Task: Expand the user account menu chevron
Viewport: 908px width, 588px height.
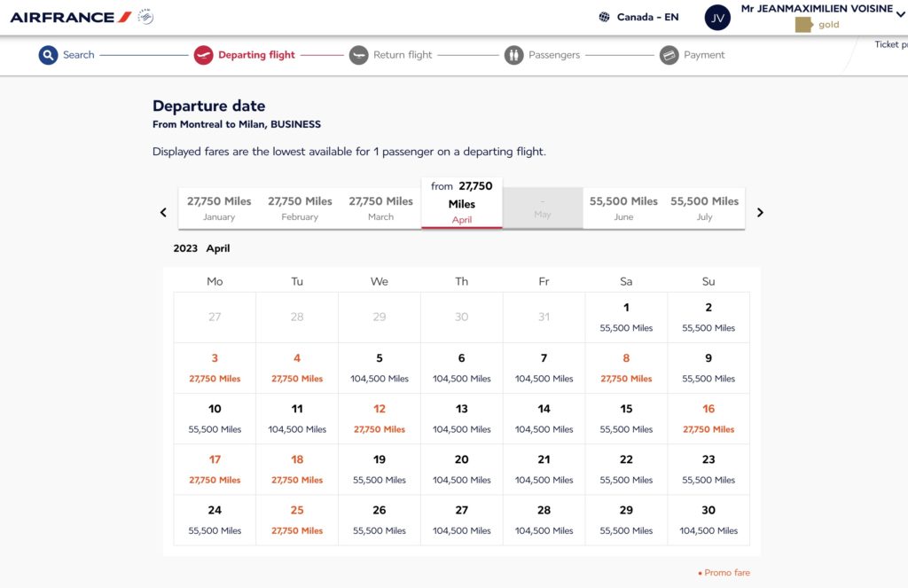Action: point(902,12)
